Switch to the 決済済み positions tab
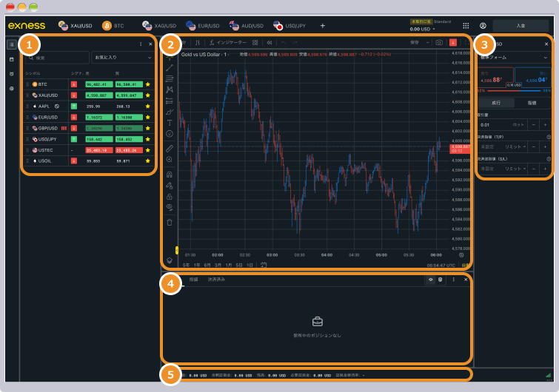The image size is (559, 392). tap(216, 280)
